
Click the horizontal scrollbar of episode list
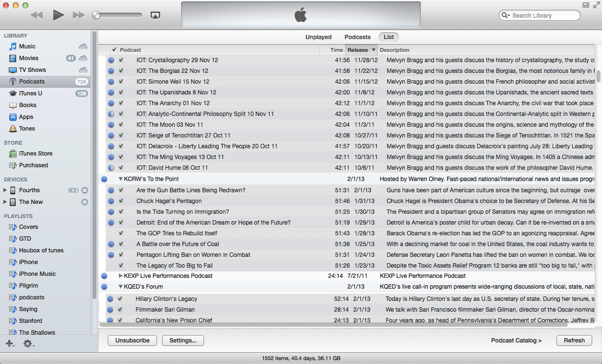tap(334, 324)
